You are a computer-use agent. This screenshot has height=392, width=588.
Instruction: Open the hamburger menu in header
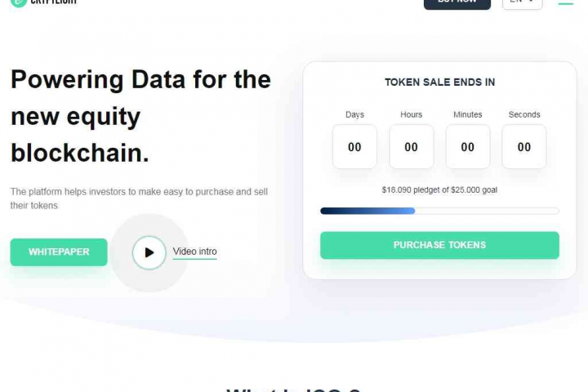tap(565, 2)
